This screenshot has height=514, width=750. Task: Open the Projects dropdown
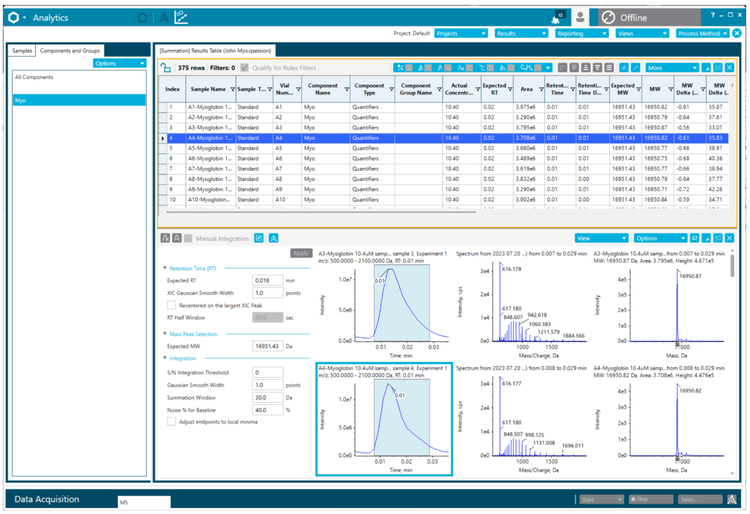461,33
